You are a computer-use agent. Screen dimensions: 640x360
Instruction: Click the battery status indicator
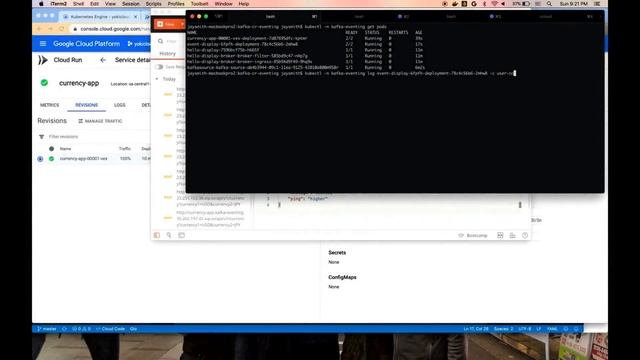pyautogui.click(x=522, y=4)
